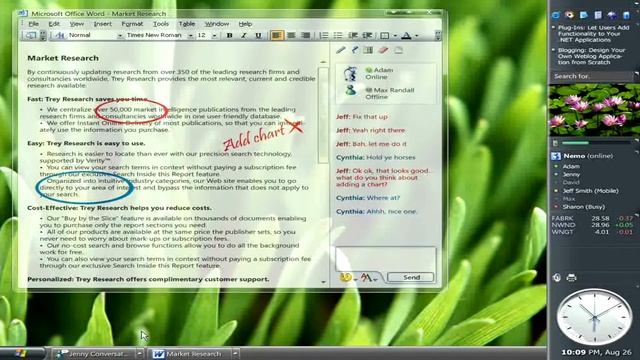Select the pen ink tool in chat pane

click(x=341, y=50)
